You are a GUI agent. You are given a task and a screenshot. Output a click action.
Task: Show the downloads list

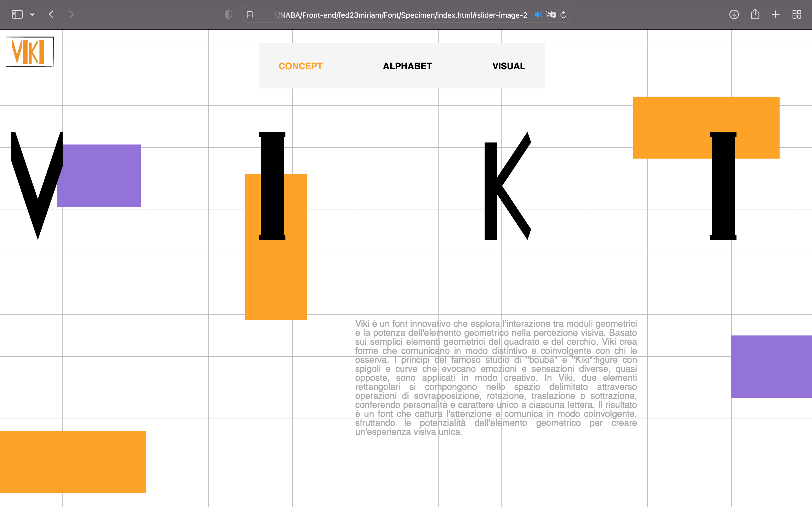tap(734, 14)
